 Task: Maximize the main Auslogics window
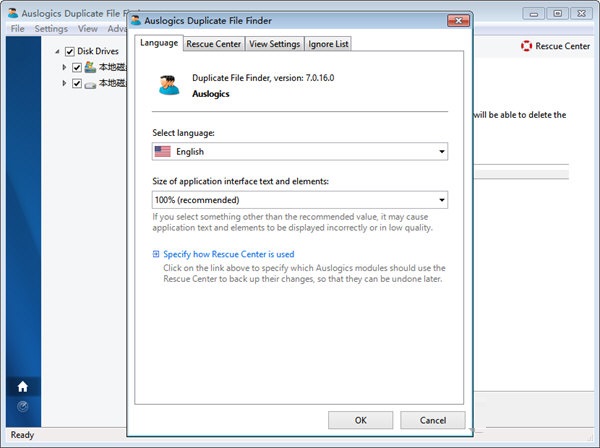pos(558,13)
